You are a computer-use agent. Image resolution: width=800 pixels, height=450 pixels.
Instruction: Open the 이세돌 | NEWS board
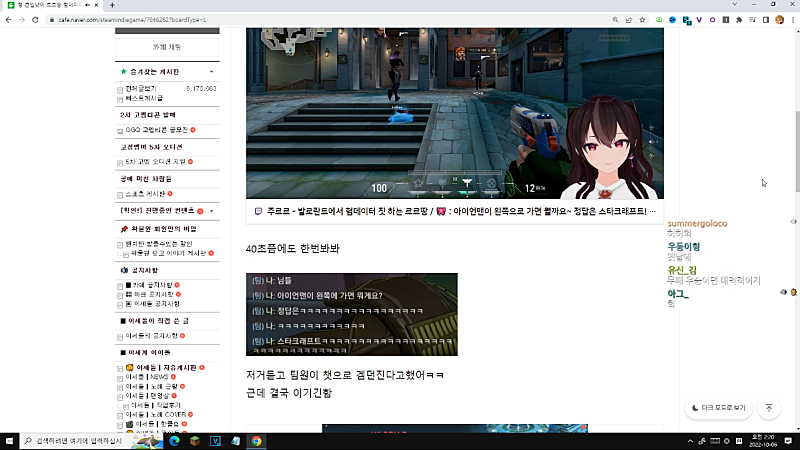(x=147, y=377)
